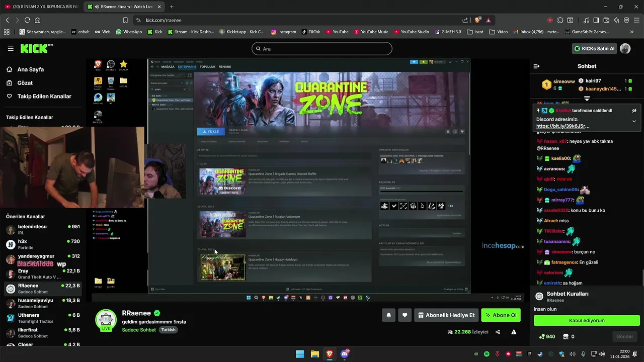
Task: Collapse the Sohbet chat panel icon
Action: tap(536, 66)
